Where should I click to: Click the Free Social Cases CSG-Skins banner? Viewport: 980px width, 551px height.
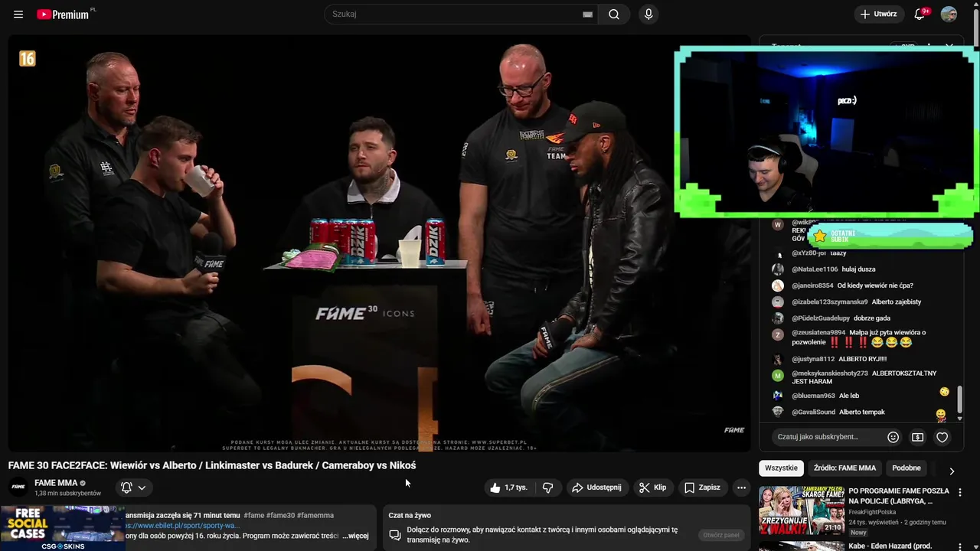(63, 528)
